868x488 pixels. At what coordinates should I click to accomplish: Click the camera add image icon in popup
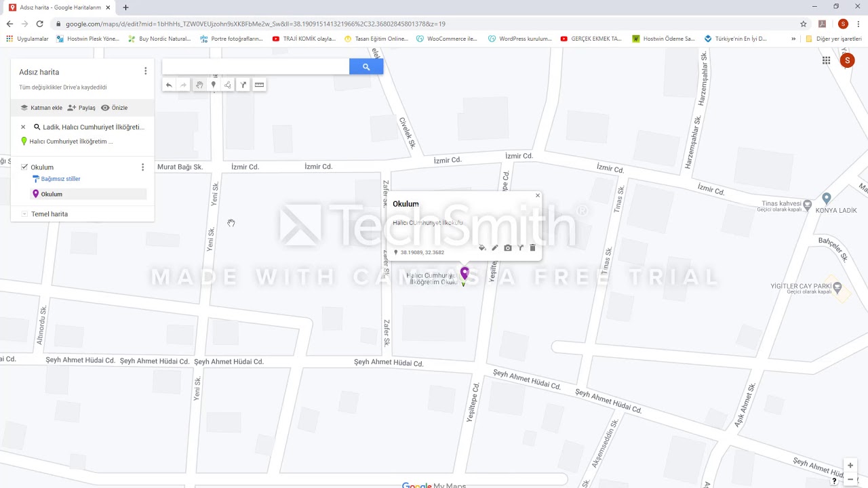point(508,248)
